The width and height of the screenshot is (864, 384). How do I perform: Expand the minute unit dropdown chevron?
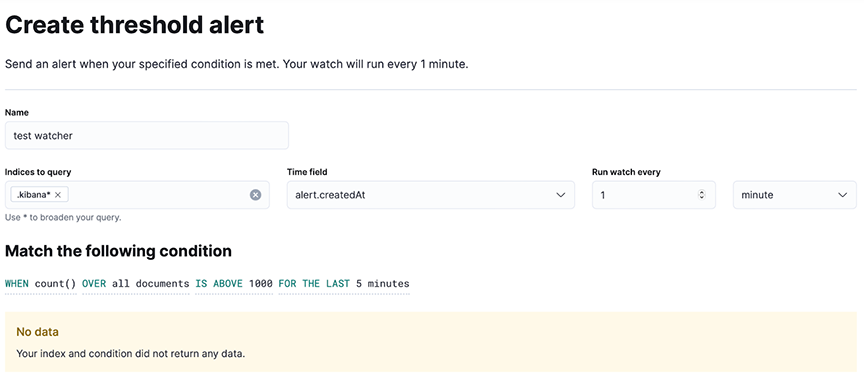pyautogui.click(x=843, y=194)
